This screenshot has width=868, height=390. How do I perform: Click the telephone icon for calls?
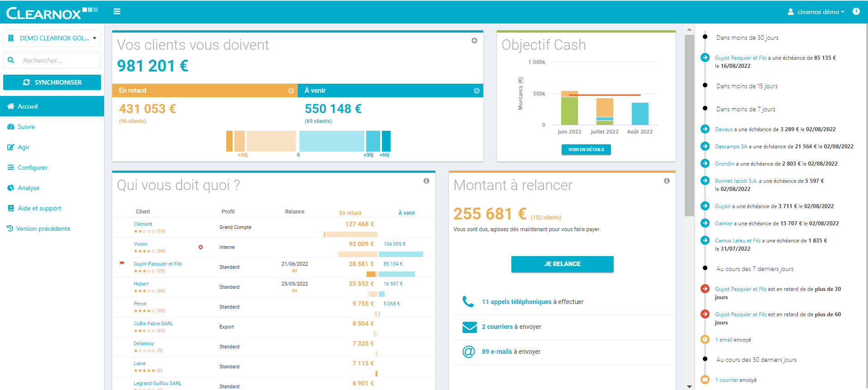click(468, 301)
